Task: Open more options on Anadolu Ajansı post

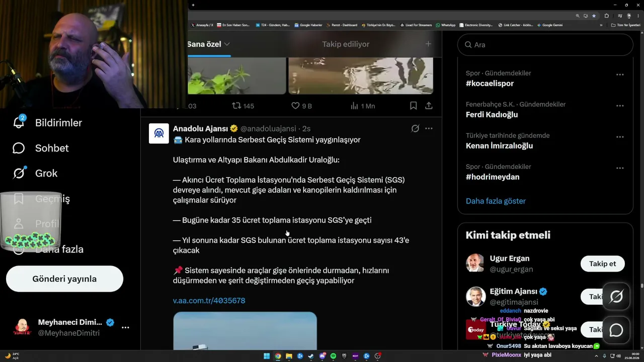Action: click(429, 128)
